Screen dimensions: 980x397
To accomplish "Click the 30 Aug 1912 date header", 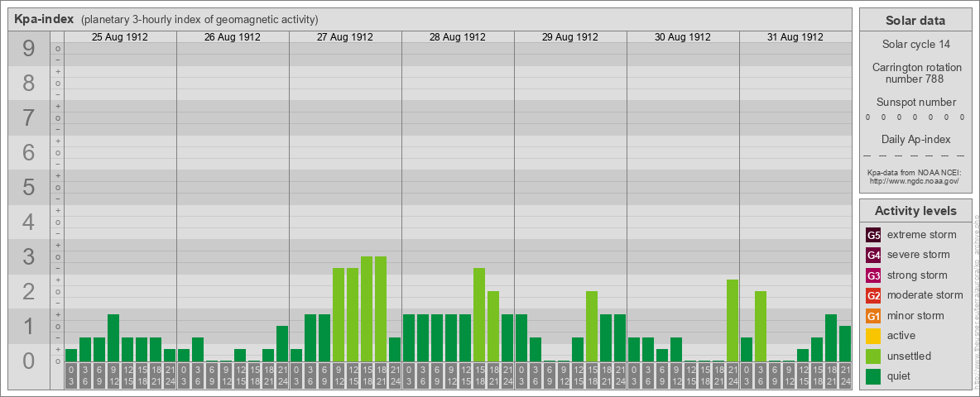I will (683, 37).
